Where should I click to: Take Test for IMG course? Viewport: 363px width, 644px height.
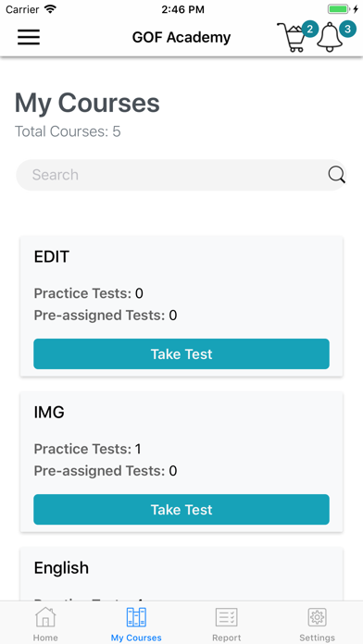pos(181,509)
